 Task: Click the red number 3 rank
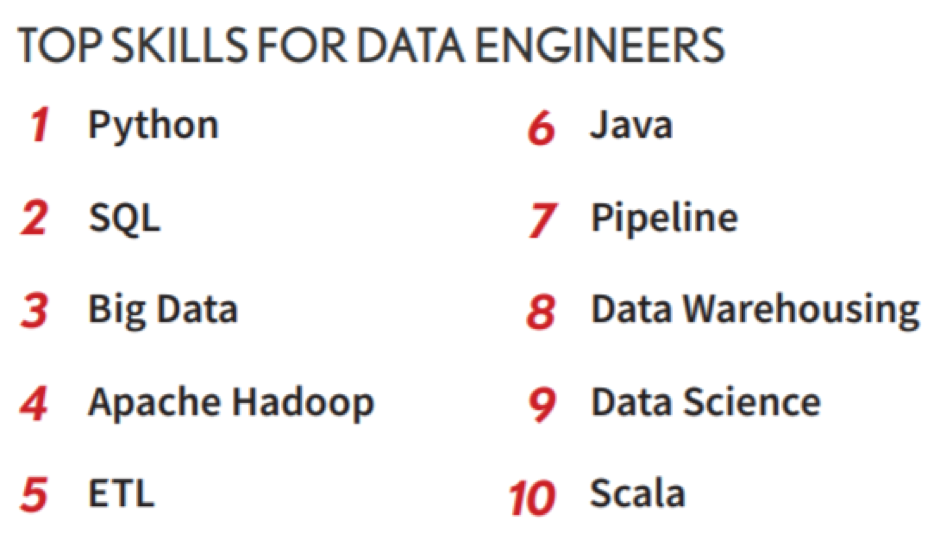tap(34, 310)
